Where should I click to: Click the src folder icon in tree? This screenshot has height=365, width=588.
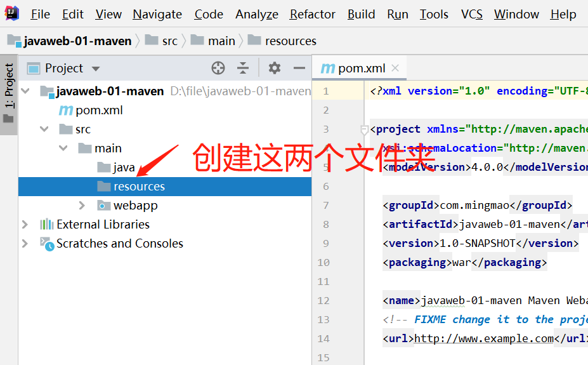pos(66,129)
